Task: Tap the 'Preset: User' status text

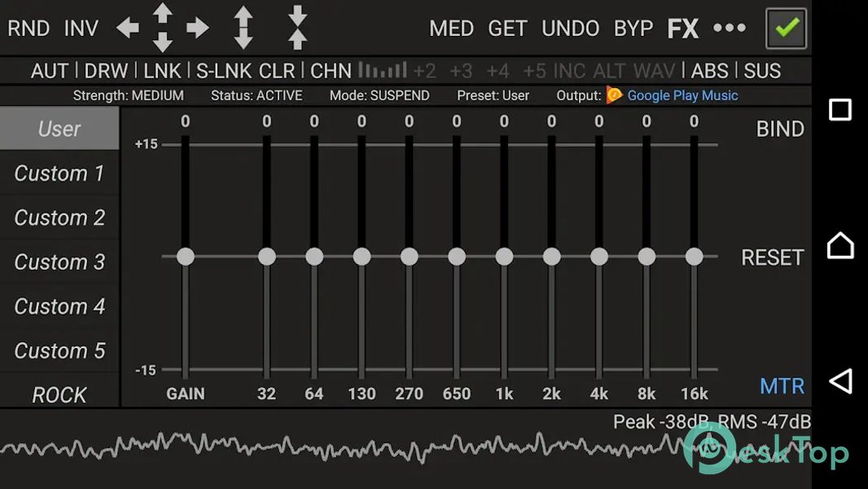Action: [493, 96]
